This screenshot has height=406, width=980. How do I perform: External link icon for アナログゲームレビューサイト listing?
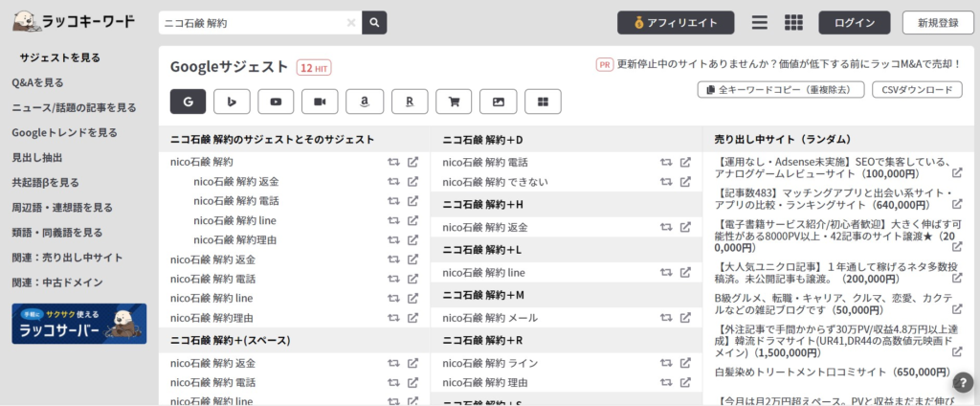pyautogui.click(x=957, y=172)
